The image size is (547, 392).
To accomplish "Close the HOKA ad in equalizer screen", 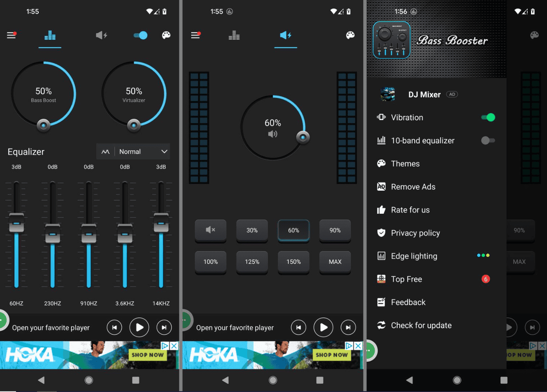I will coord(174,346).
